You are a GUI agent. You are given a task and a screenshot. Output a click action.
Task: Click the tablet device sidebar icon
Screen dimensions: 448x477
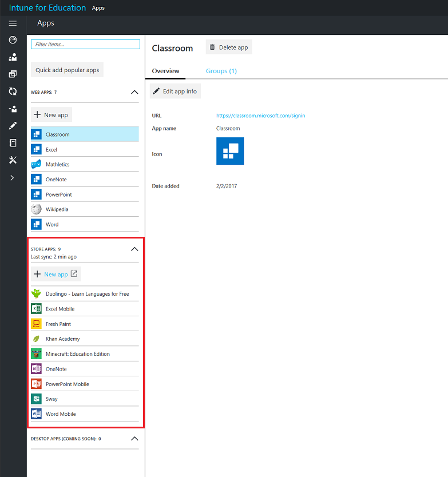(13, 142)
